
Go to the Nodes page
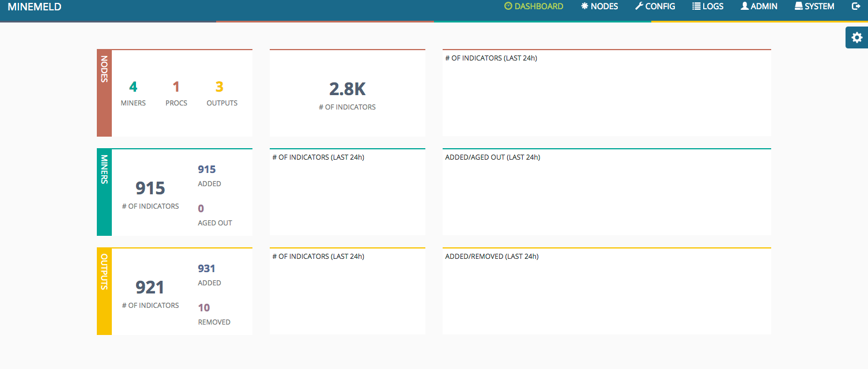tap(599, 6)
